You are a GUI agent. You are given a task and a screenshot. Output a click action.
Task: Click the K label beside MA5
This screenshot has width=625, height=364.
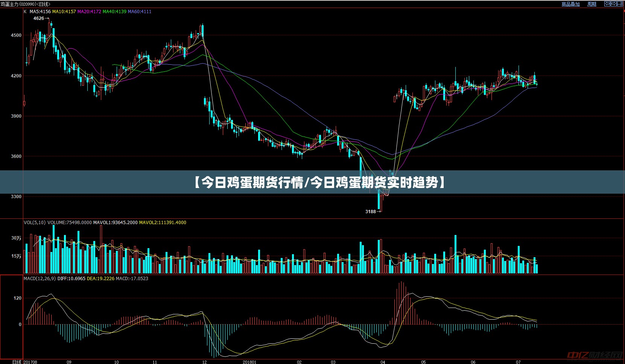click(25, 12)
